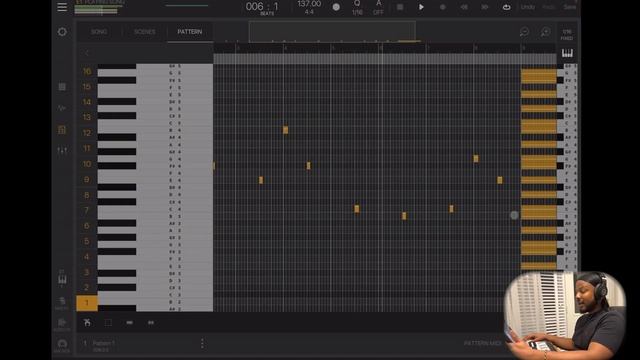Image resolution: width=640 pixels, height=360 pixels.
Task: Select track number 8
Action: [87, 195]
